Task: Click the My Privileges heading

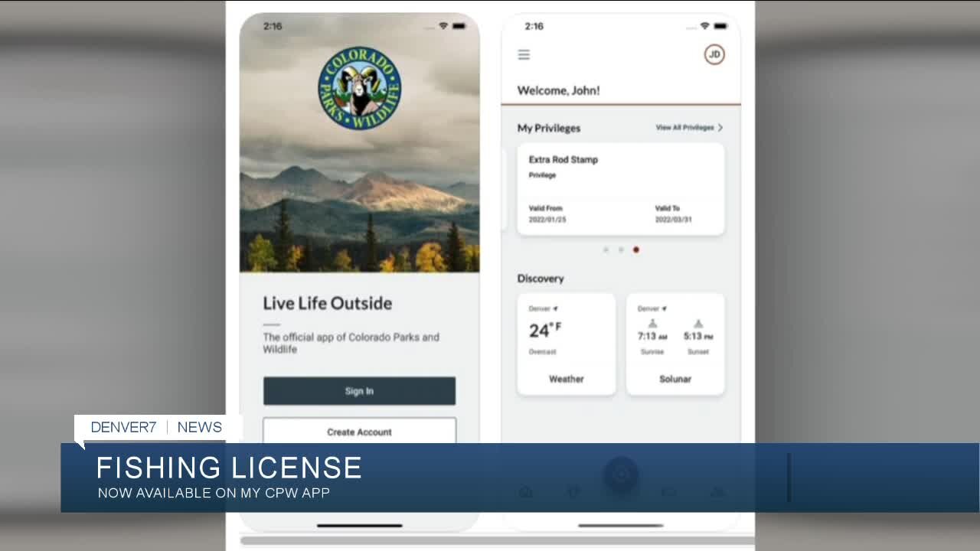Action: click(549, 128)
